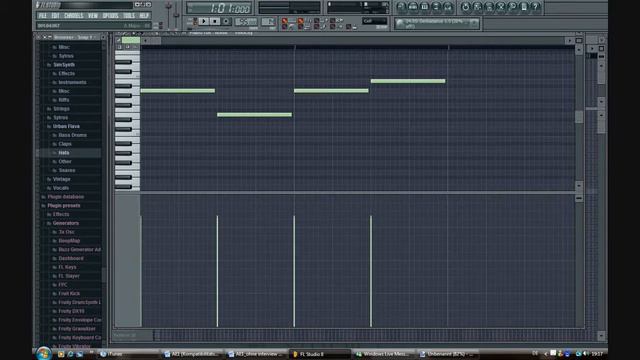Expand Plugin database in browser
This screenshot has width=640, height=360.
coord(65,197)
